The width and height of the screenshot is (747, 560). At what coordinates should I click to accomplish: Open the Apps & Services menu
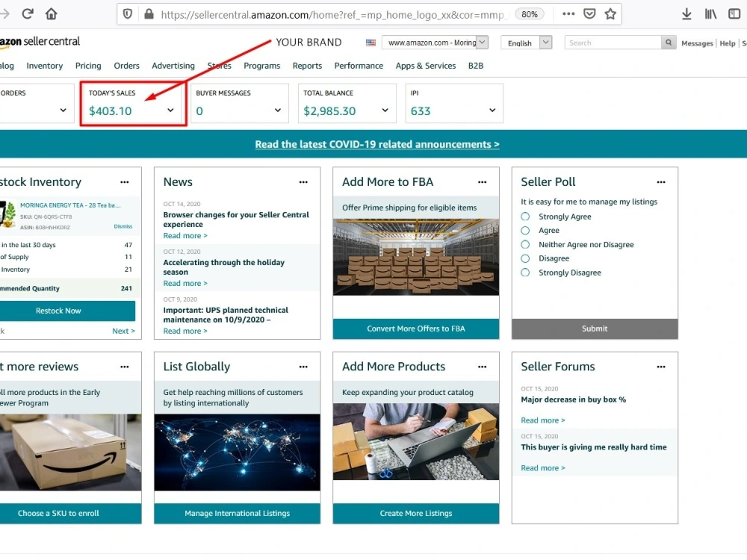[x=426, y=66]
